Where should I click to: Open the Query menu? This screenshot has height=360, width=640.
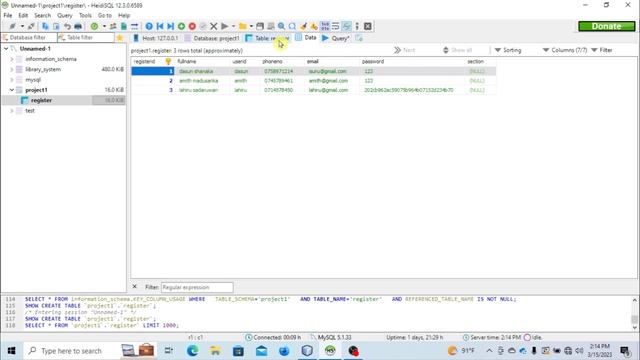pos(64,16)
